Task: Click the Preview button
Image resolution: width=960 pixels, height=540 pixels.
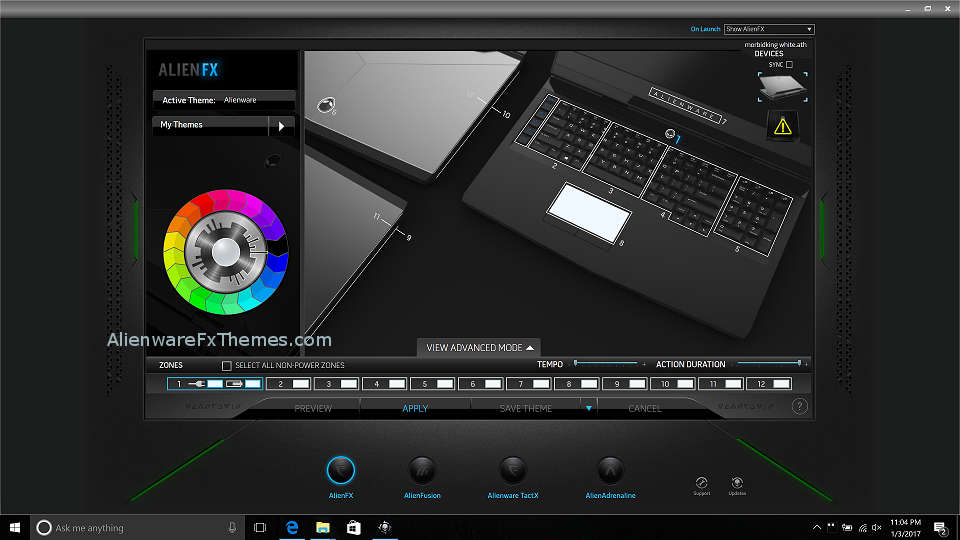Action: coord(313,408)
